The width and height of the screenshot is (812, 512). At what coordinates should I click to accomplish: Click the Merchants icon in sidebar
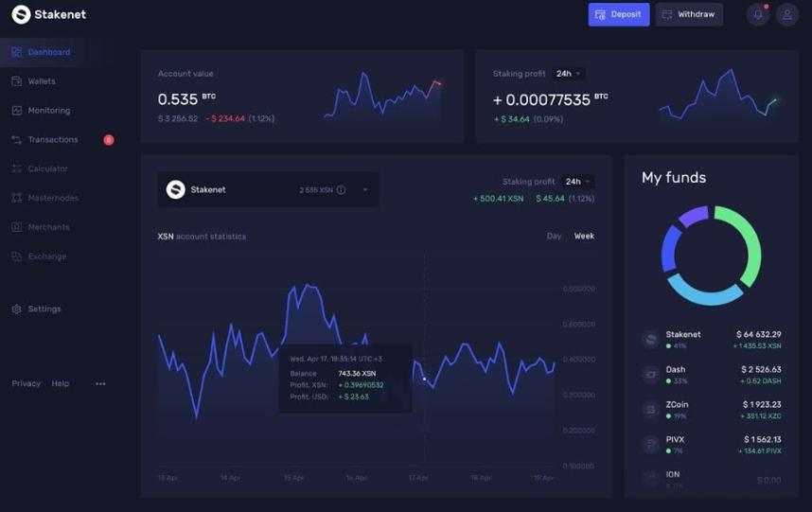tap(17, 227)
